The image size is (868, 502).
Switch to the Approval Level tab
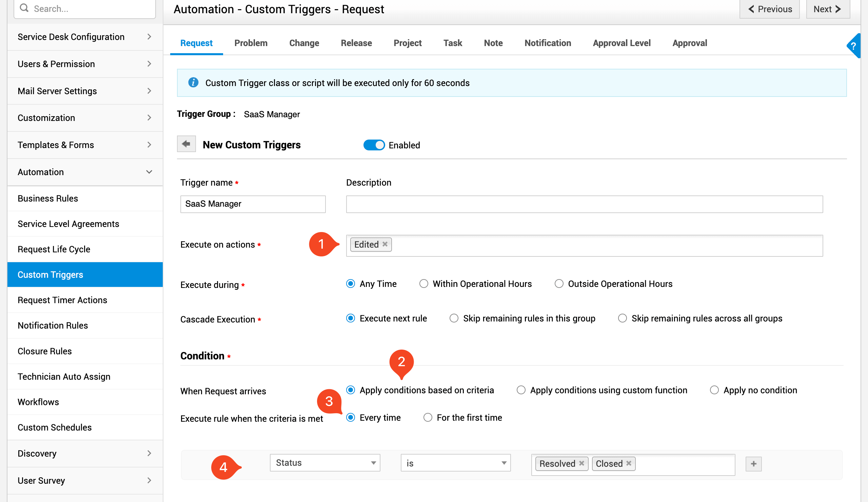point(622,43)
